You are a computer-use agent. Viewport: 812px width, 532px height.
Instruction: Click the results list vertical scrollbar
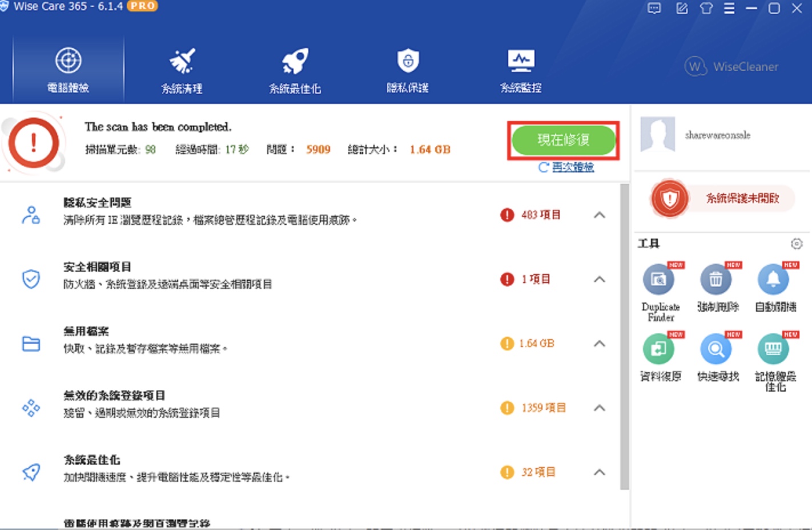[x=625, y=336]
